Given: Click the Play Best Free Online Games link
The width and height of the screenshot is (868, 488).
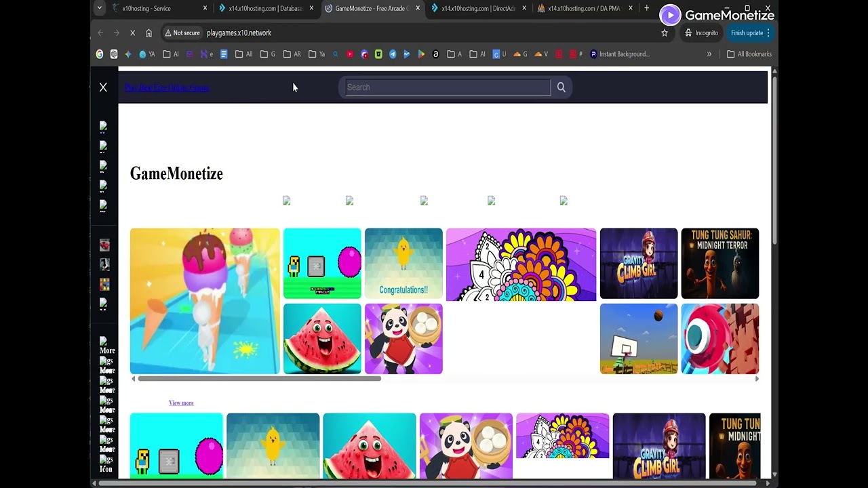Looking at the screenshot, I should 167,87.
